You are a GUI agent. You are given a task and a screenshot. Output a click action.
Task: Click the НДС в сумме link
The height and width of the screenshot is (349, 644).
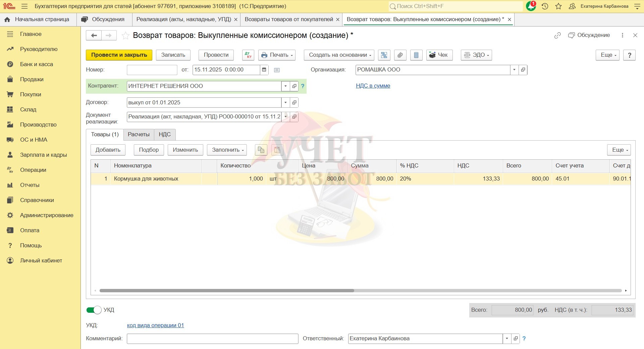(x=373, y=86)
